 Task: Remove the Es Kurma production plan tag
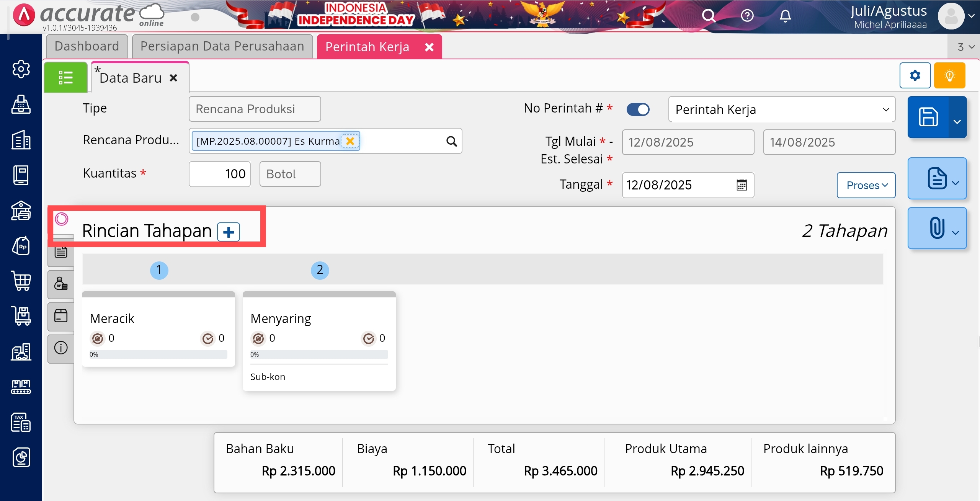click(x=350, y=141)
